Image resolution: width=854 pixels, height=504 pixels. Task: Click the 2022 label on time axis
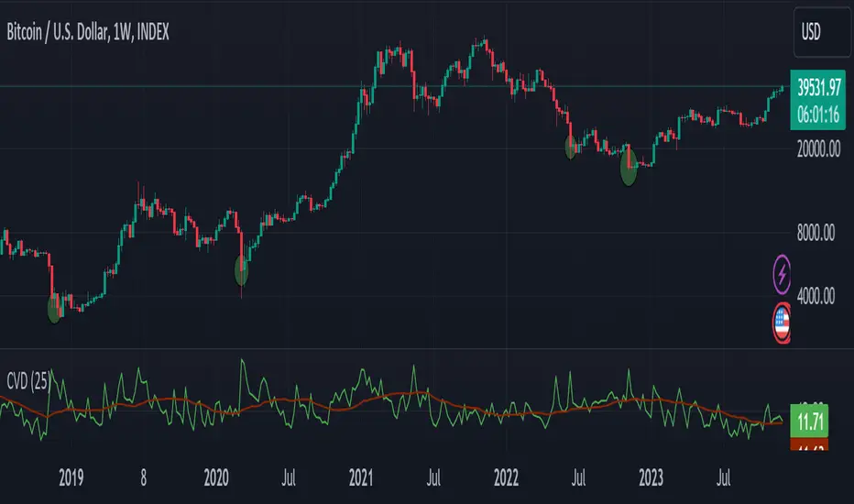(x=506, y=477)
